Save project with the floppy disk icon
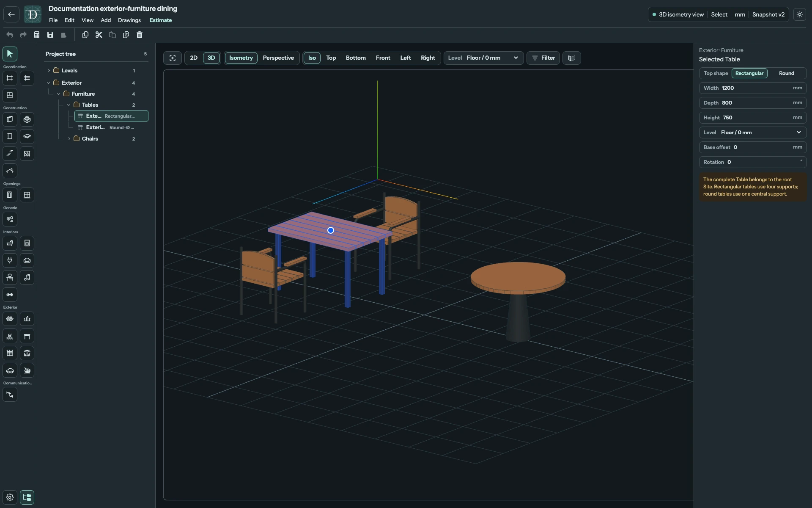Image resolution: width=812 pixels, height=508 pixels. pos(50,35)
